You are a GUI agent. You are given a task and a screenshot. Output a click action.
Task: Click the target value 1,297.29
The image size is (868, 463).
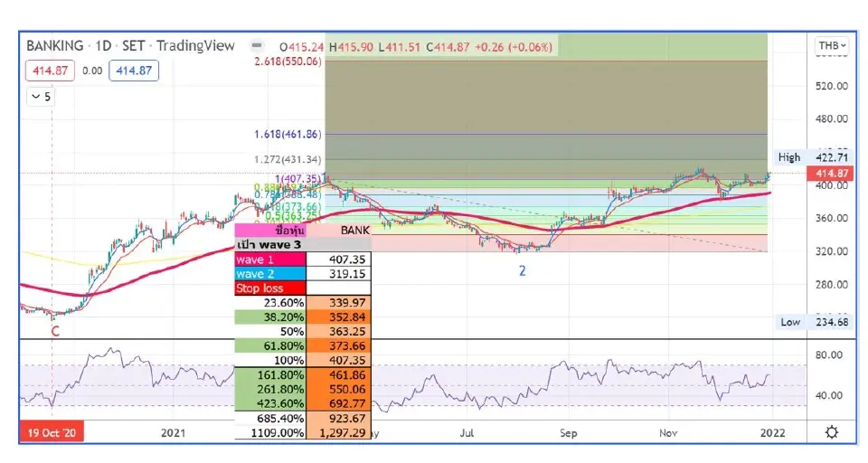coord(338,432)
